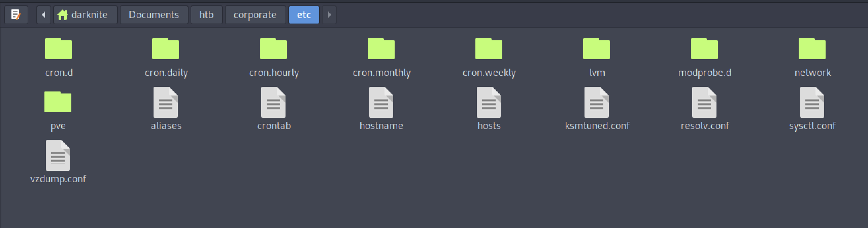Select the hosts file icon
868x228 pixels.
click(x=489, y=102)
